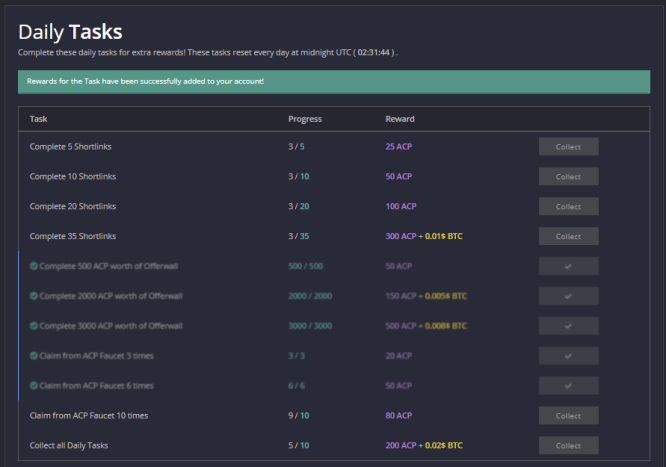Collect reward for Complete 5 Shortlinks

coord(568,147)
